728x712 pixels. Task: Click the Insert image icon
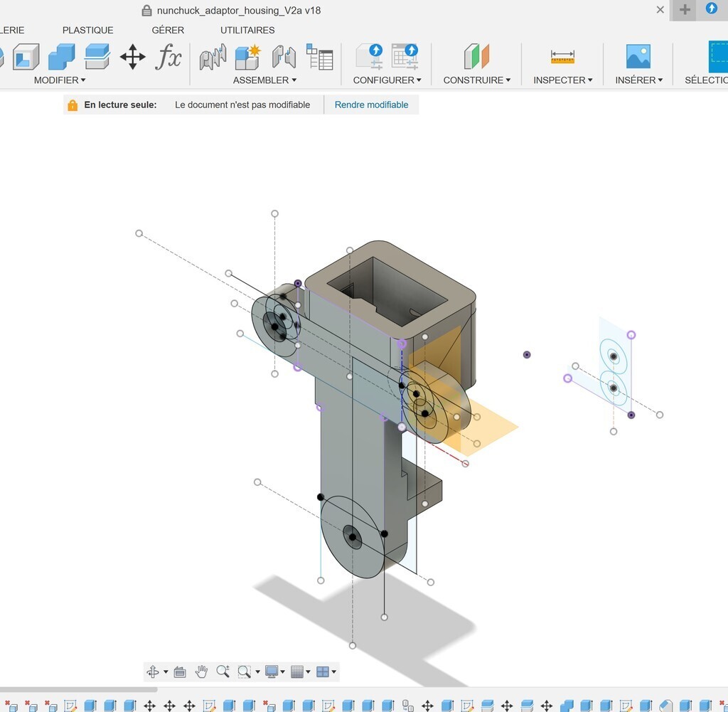[x=638, y=57]
